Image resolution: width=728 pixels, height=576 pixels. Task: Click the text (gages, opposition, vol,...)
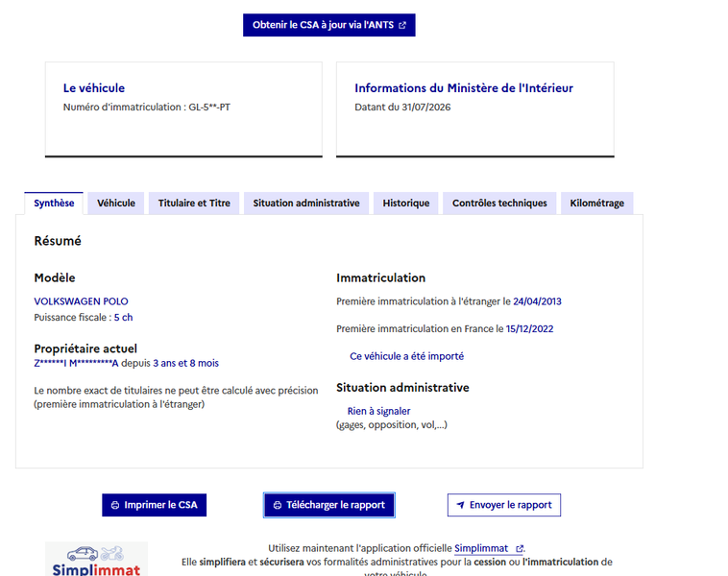tap(392, 425)
